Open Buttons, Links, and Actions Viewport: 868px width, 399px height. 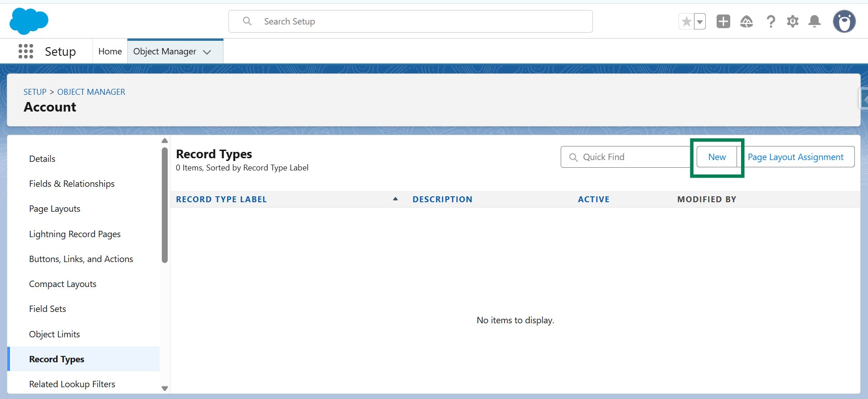coord(81,259)
